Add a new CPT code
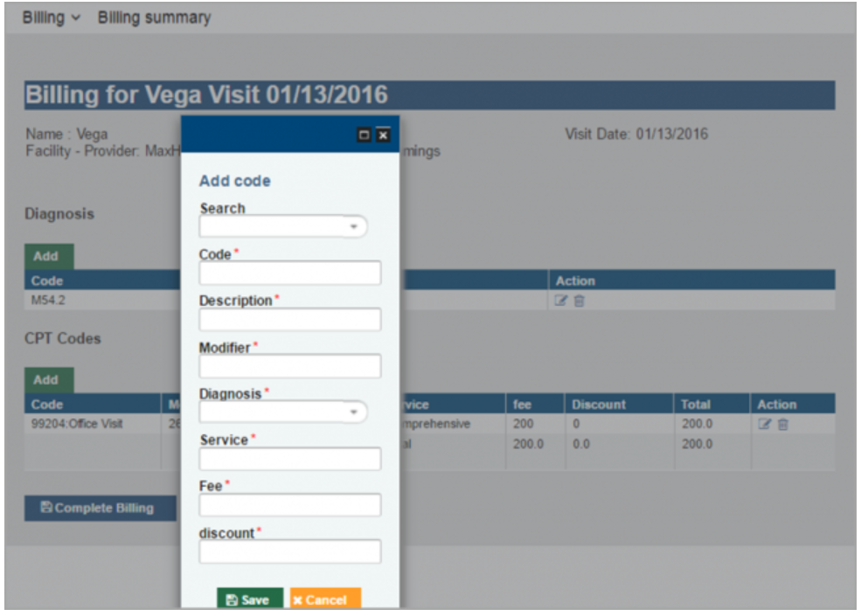This screenshot has width=861, height=616. coord(48,379)
